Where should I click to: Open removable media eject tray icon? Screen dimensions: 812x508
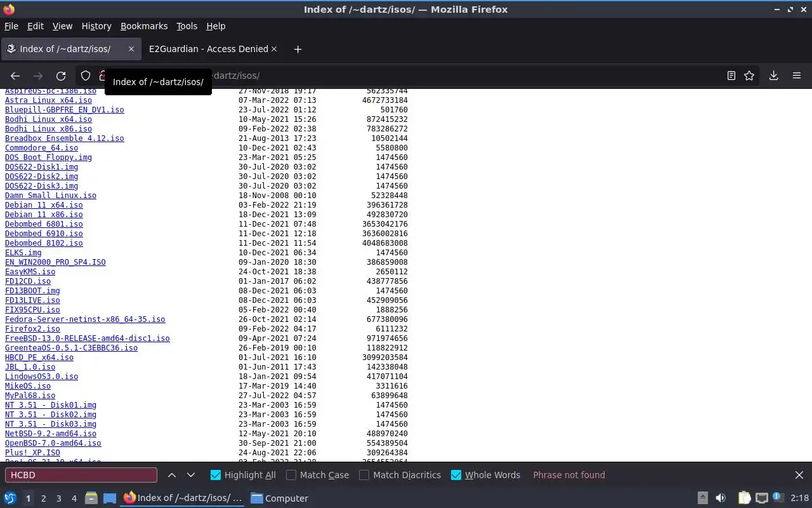coord(703,498)
